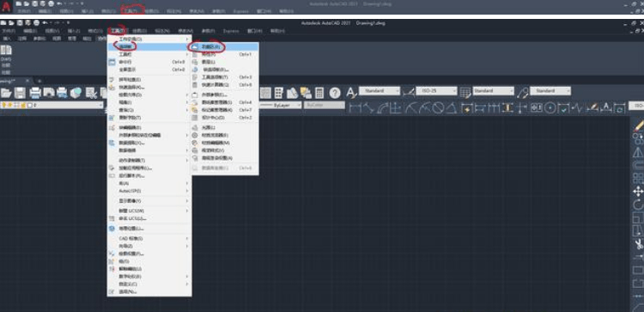
Task: Click the Open folder icon in the standard toolbar
Action: [x=6, y=94]
